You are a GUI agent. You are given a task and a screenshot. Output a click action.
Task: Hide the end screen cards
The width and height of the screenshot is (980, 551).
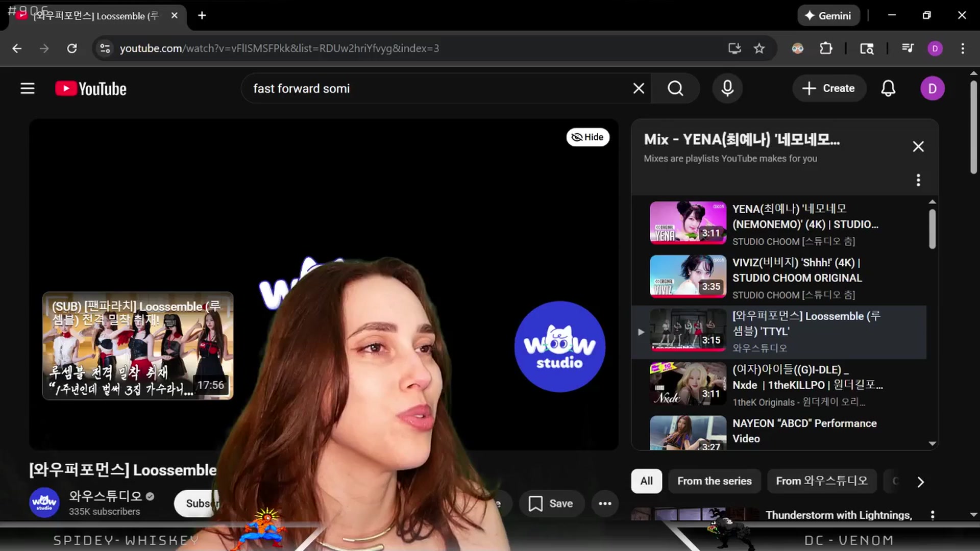[x=587, y=137]
